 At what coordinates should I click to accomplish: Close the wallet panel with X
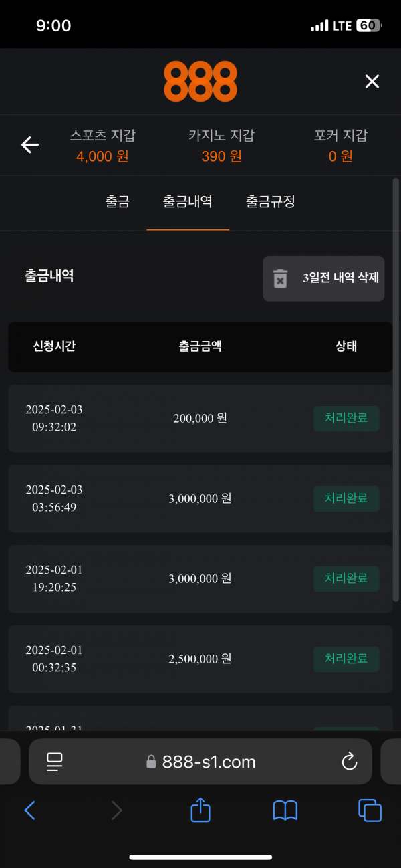[x=372, y=82]
